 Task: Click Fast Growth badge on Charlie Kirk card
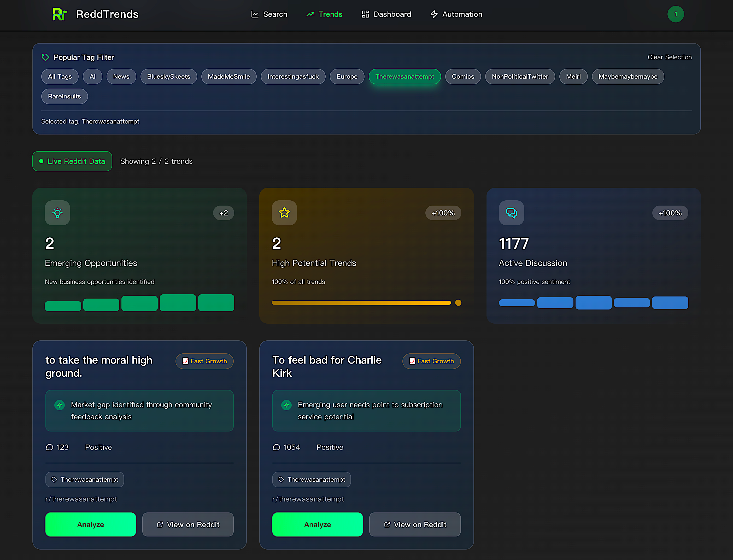[431, 361]
